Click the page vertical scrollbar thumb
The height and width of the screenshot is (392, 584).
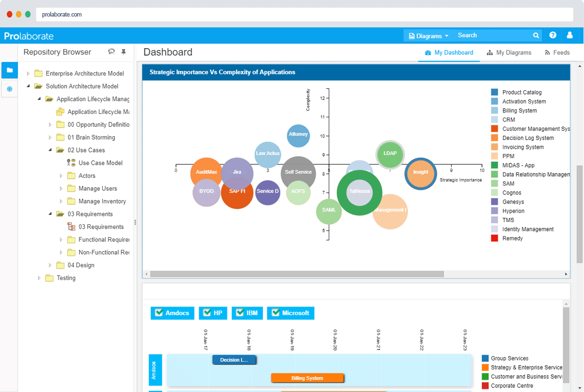coord(580,214)
